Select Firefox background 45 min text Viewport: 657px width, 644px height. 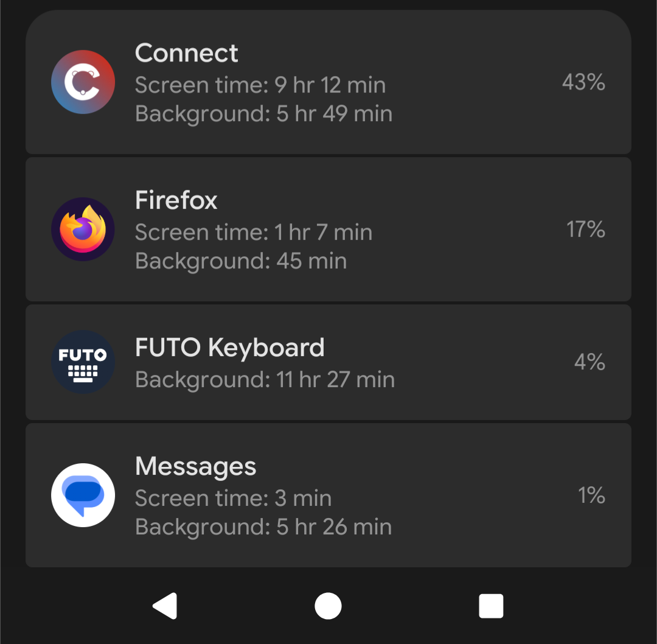(x=240, y=261)
